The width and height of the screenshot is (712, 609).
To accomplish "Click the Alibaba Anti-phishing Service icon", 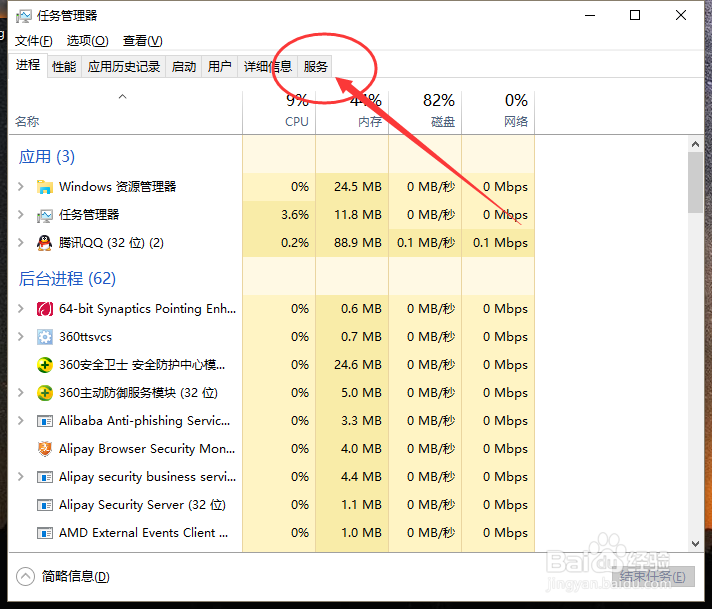I will click(x=44, y=421).
